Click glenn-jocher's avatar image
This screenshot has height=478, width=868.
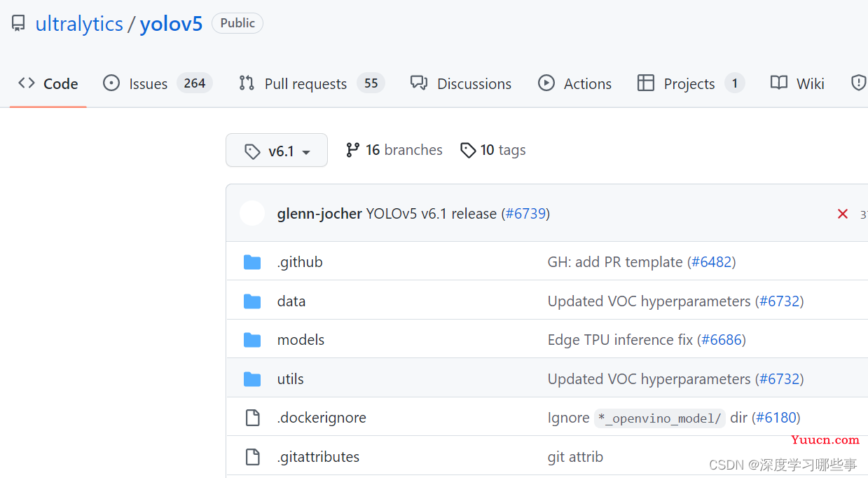coord(252,213)
